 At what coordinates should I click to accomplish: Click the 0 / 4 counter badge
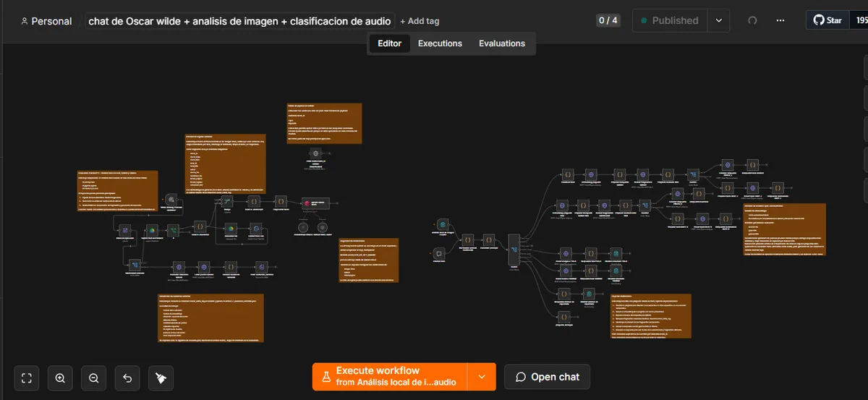point(608,20)
